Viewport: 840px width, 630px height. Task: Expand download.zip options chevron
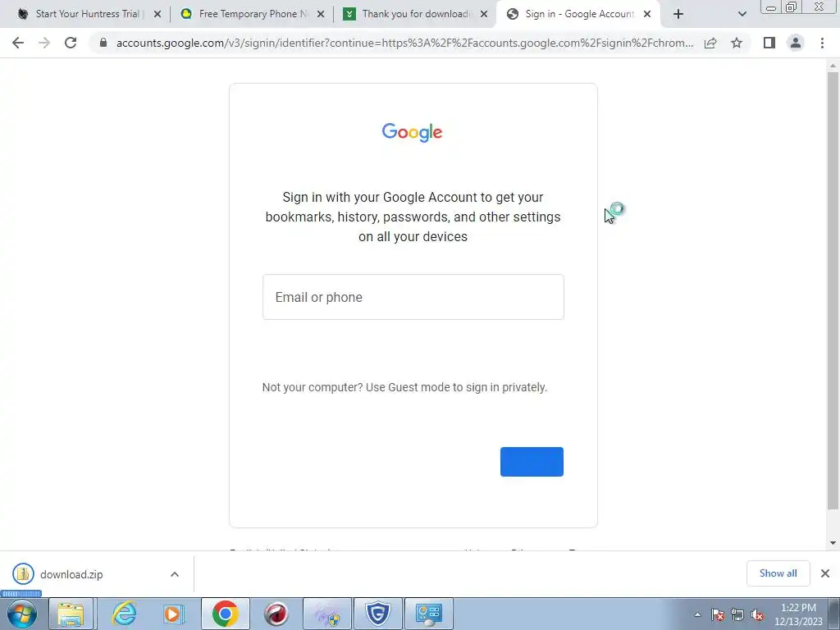tap(175, 574)
